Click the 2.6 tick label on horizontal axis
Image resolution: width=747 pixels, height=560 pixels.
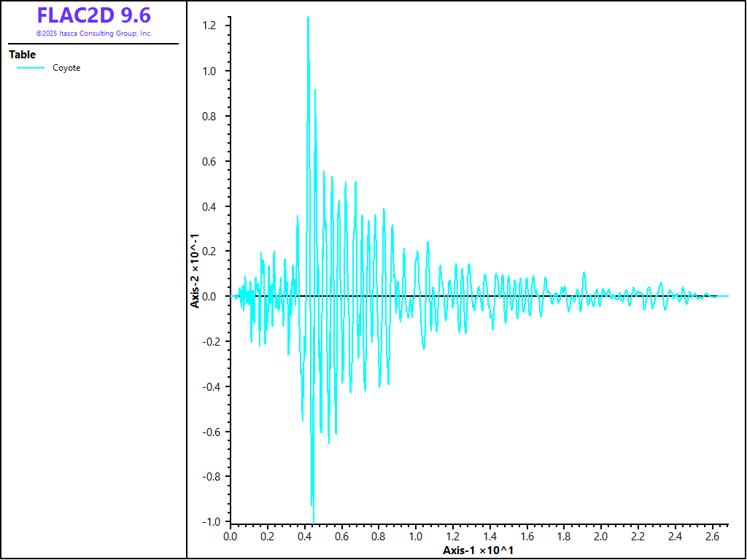click(x=712, y=537)
